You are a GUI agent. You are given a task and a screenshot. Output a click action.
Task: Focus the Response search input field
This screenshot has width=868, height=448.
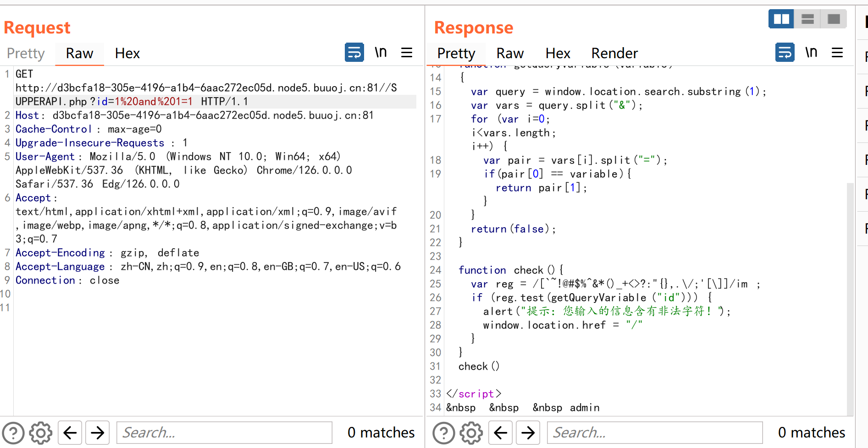pos(655,432)
